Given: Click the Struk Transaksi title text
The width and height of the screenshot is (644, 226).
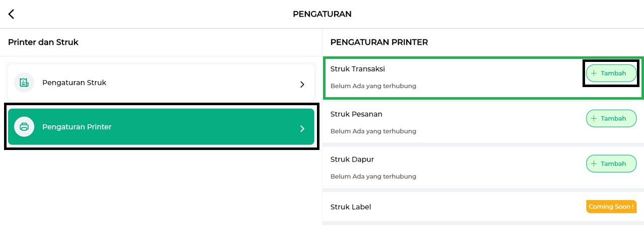Looking at the screenshot, I should (357, 69).
